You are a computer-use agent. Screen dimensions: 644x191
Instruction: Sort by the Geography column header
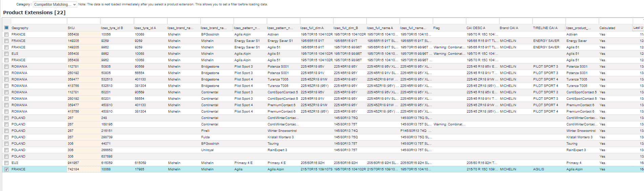20,28
